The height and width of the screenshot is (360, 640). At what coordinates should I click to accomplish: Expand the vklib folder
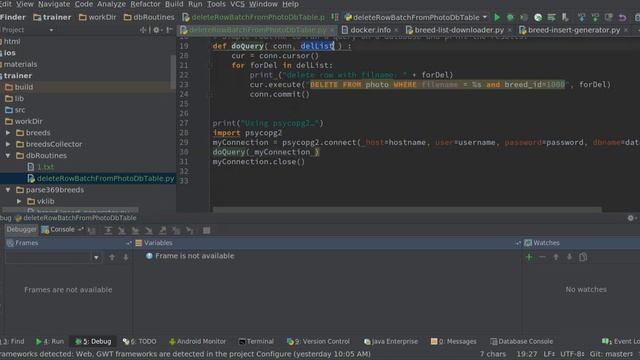[19, 201]
